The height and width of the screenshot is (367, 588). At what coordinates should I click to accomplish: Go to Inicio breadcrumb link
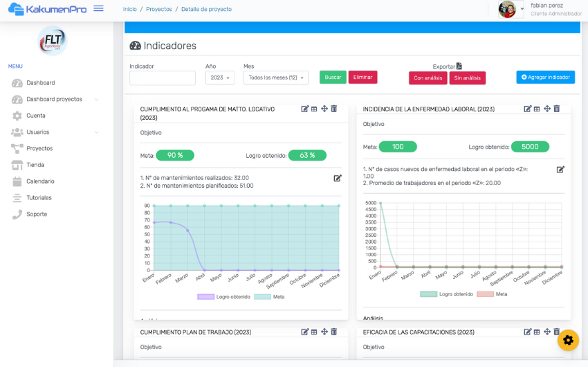click(x=130, y=9)
